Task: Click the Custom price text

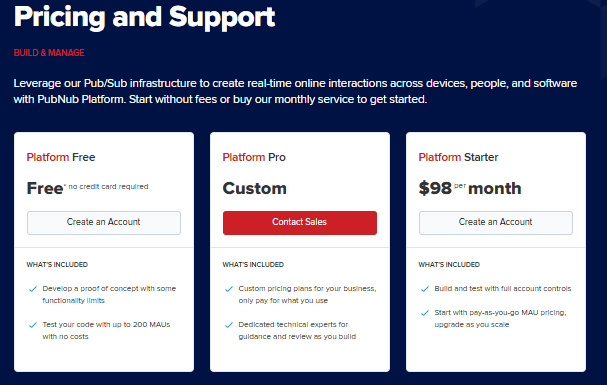Action: (x=254, y=188)
